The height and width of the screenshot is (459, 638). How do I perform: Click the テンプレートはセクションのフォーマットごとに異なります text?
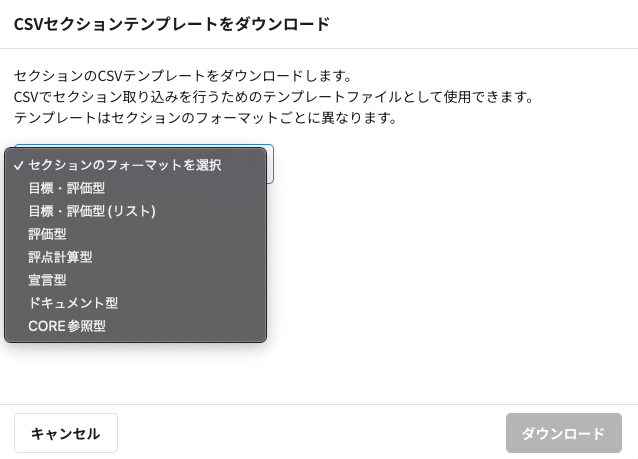tap(206, 118)
